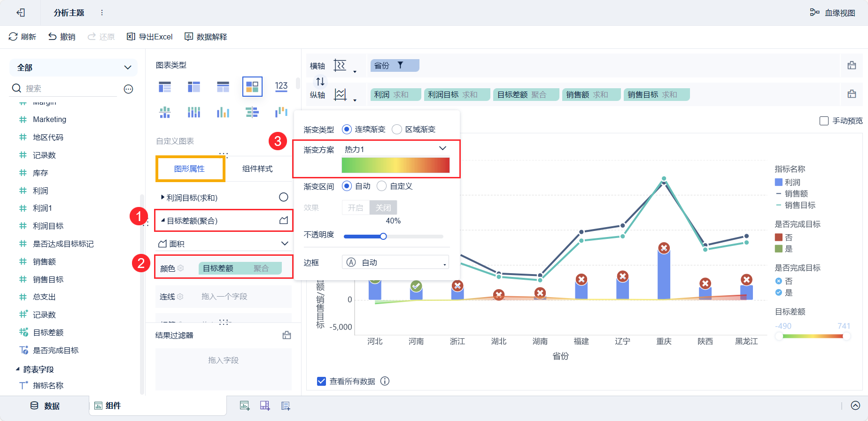Collapse the 跨表字段 tree group

coord(18,369)
